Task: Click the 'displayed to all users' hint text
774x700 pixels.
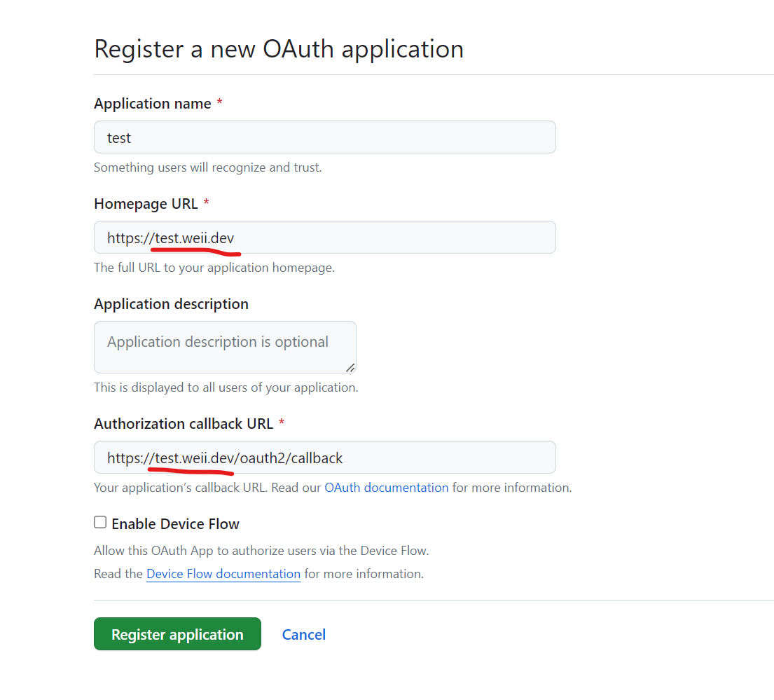Action: (226, 388)
